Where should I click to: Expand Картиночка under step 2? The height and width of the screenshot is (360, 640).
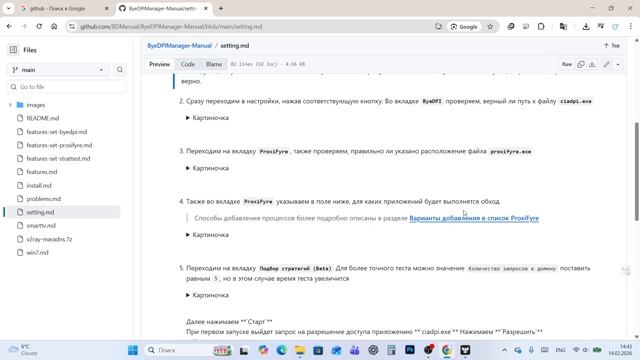207,118
